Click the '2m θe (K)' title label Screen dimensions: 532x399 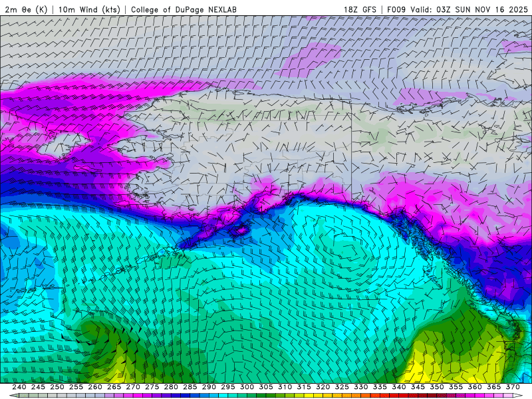[26, 9]
